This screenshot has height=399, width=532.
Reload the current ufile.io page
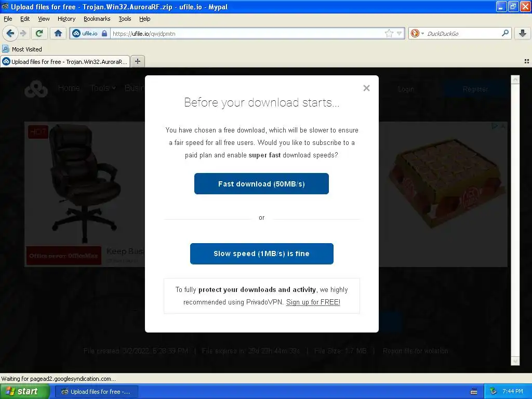39,33
